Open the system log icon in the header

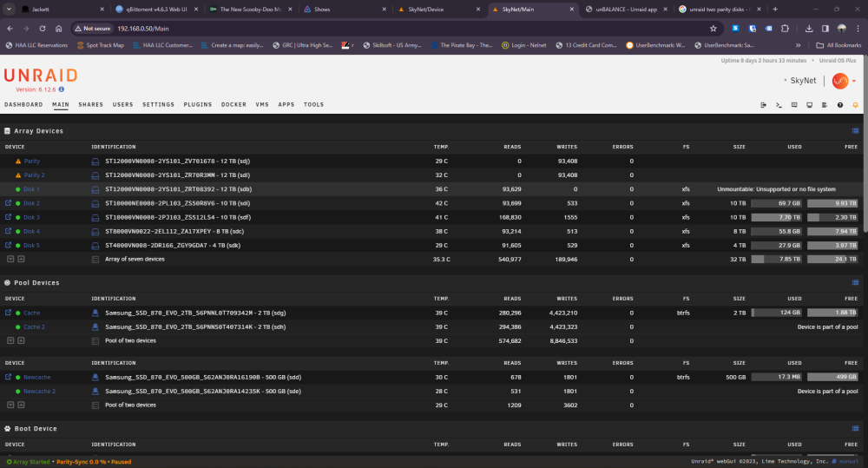click(825, 105)
